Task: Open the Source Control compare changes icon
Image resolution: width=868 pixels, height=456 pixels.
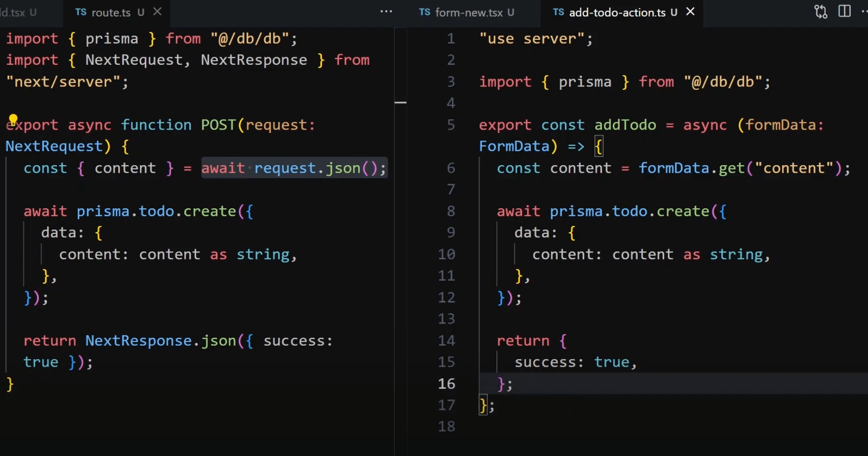Action: pos(820,12)
